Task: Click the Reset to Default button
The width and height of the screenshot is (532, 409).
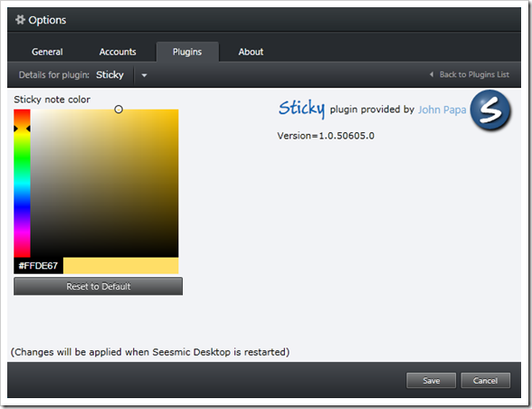Action: click(98, 286)
